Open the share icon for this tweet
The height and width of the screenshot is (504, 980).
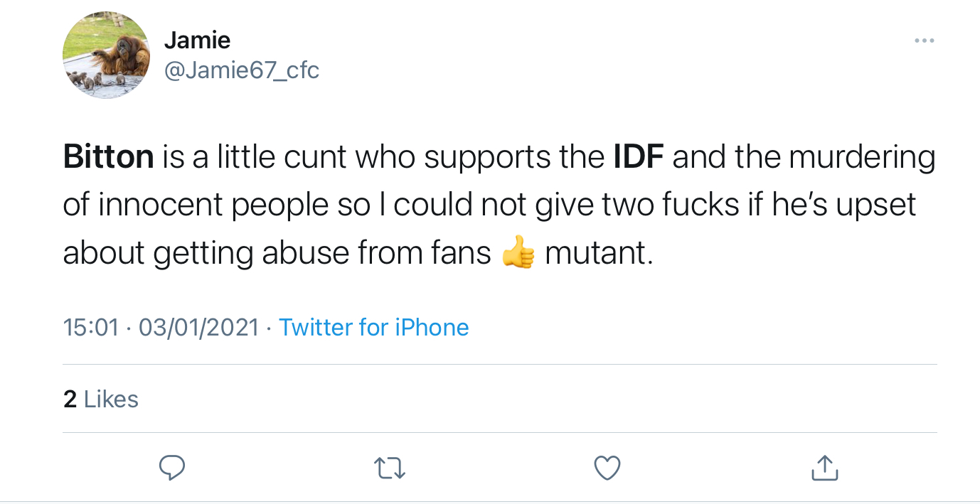pos(824,467)
